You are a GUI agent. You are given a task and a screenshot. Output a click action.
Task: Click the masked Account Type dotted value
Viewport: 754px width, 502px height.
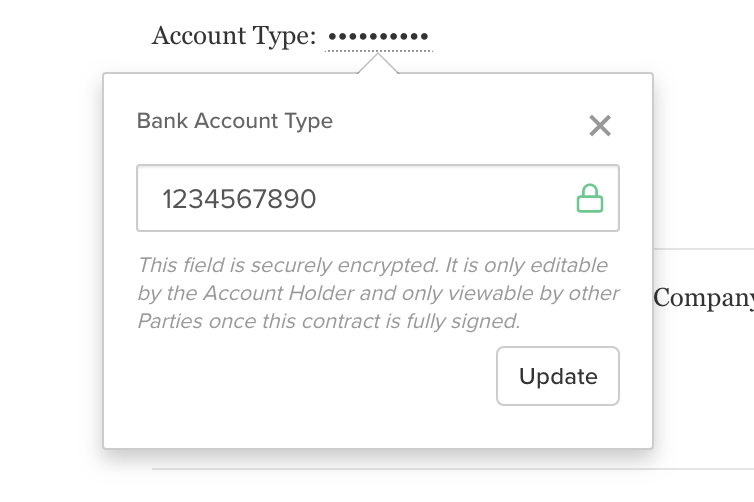click(x=378, y=36)
